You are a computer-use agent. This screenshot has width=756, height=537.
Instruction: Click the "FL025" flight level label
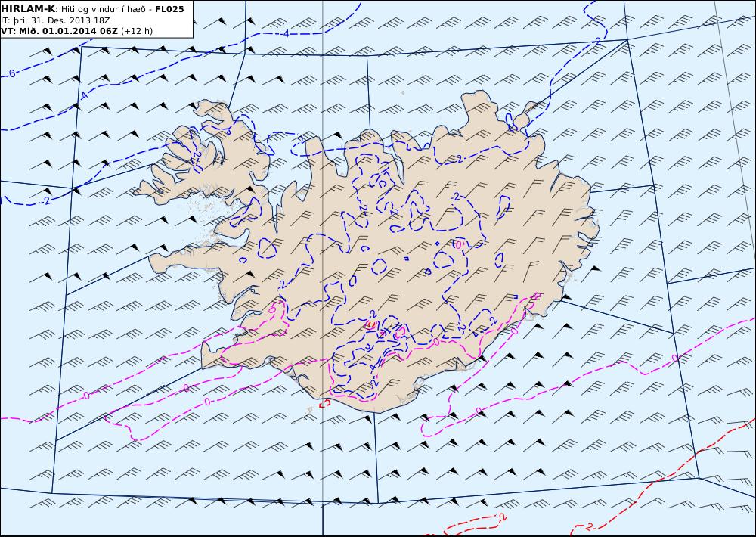[169, 9]
